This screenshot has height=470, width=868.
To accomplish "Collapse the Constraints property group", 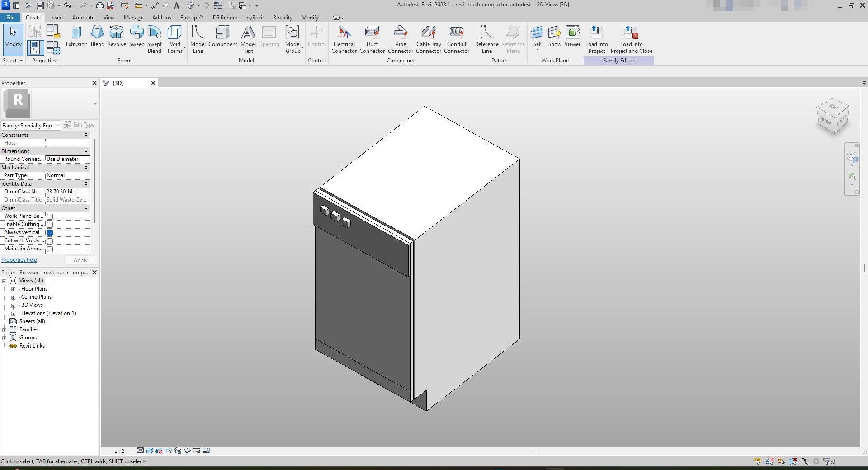I will click(x=86, y=135).
